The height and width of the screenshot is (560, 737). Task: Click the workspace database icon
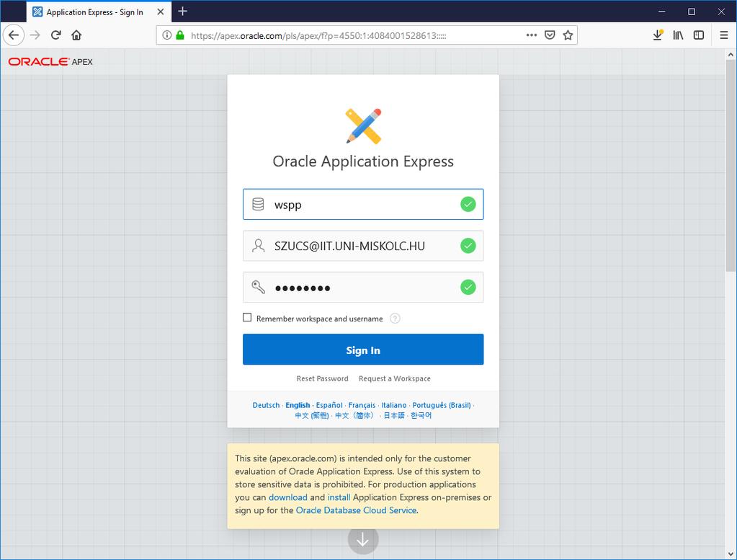pos(258,204)
